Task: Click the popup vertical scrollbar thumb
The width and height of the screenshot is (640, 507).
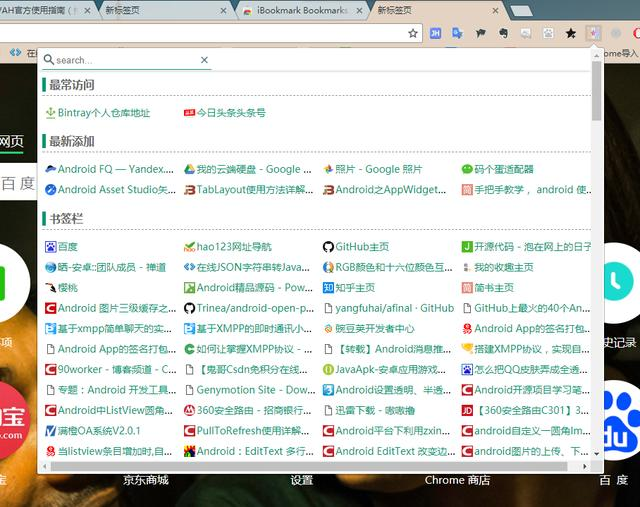Action: (x=596, y=91)
